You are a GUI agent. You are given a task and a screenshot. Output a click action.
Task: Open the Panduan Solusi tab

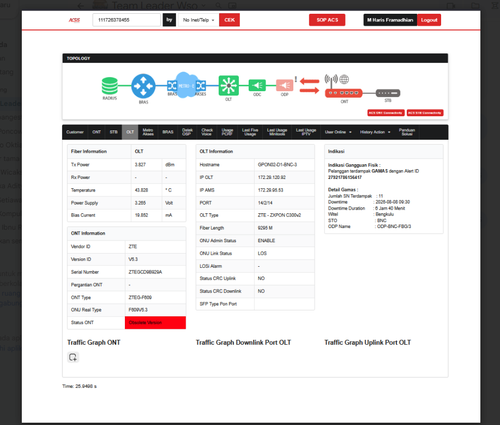click(x=407, y=132)
